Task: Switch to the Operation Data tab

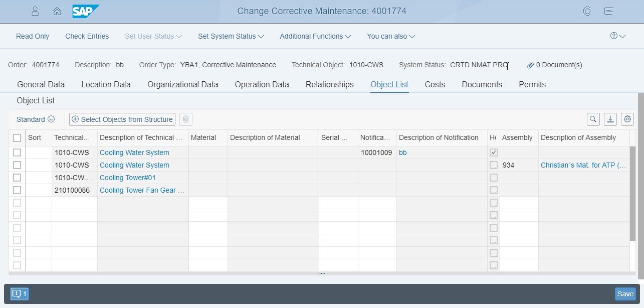Action: 262,84
